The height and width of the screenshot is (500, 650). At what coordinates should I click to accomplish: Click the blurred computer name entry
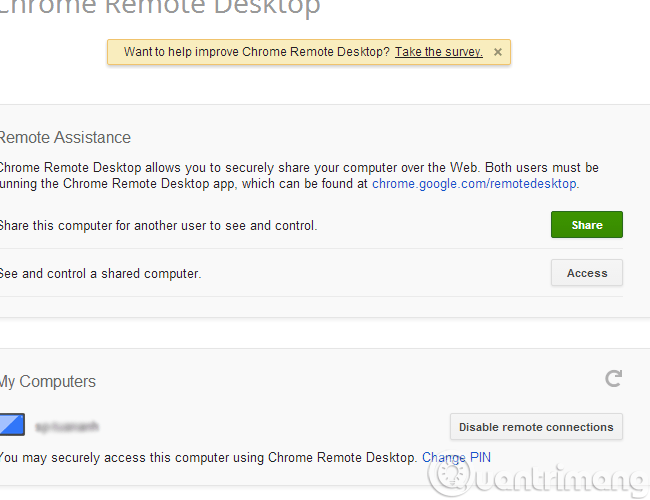[x=67, y=426]
